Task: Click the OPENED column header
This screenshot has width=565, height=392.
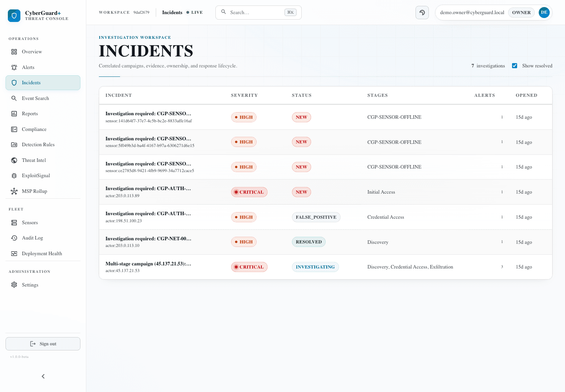Action: [527, 95]
